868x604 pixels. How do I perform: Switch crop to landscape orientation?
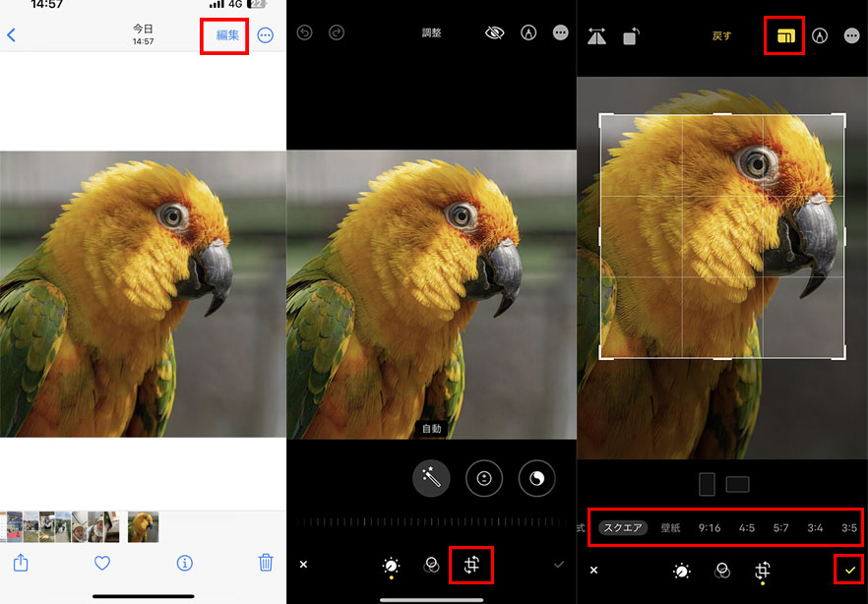tap(737, 484)
